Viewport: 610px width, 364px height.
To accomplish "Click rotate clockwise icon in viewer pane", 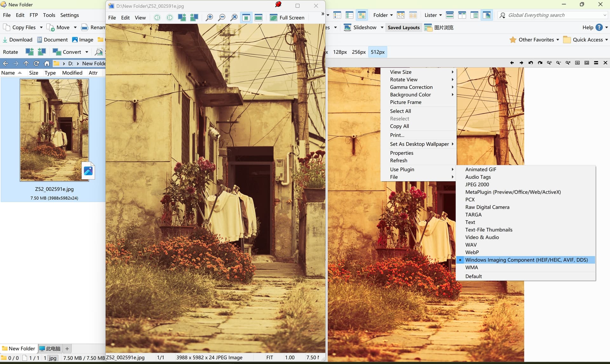I will (x=540, y=63).
